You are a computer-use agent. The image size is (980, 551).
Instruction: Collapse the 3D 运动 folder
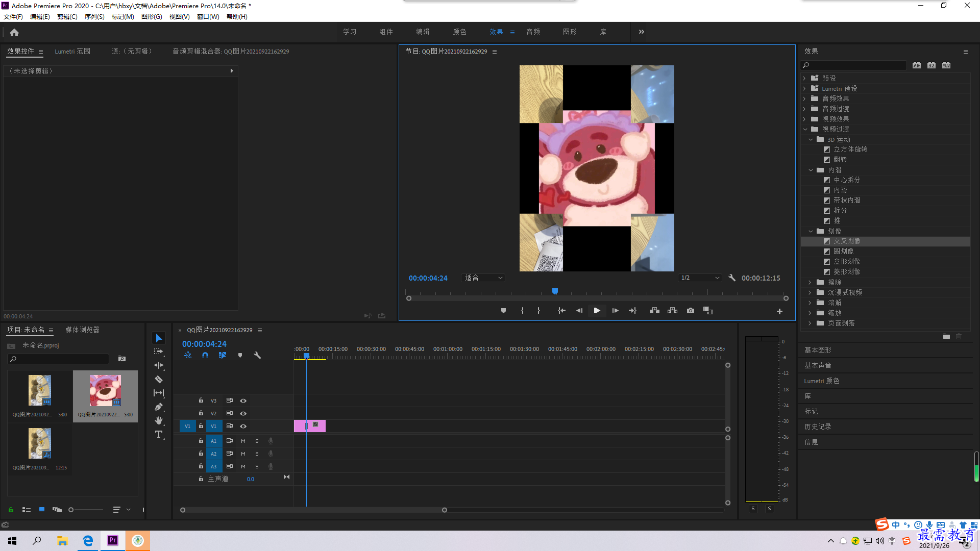[811, 139]
